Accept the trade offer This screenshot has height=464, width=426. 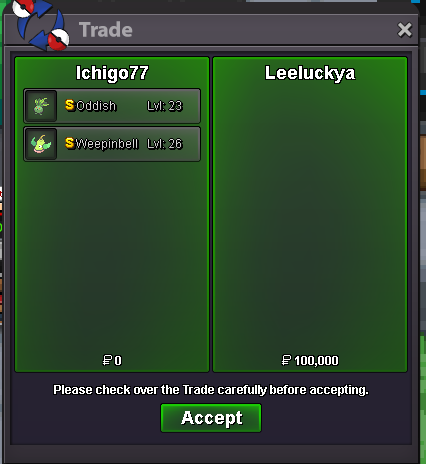click(211, 418)
